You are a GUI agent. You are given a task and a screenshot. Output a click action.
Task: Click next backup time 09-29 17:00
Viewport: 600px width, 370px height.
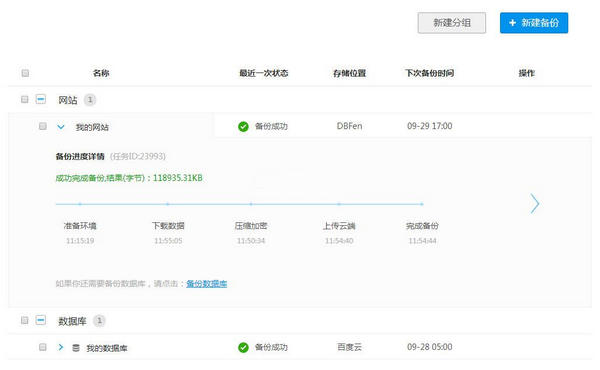tap(430, 126)
